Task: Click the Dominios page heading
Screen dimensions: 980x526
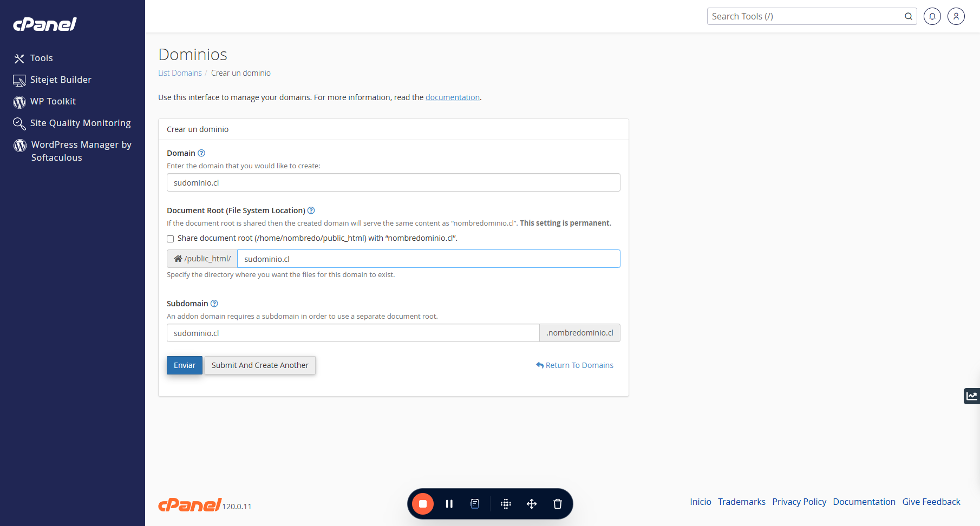Action: [193, 55]
